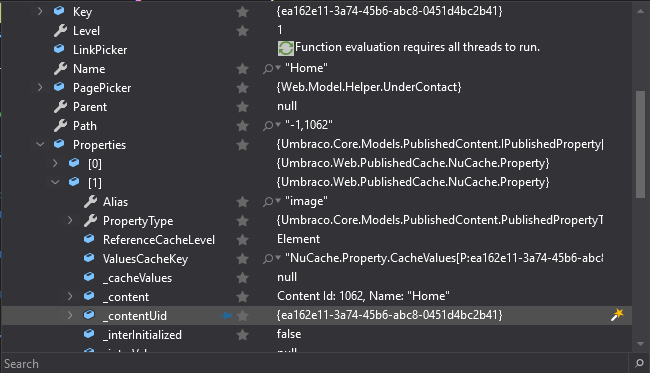Select the LinkPicker row
The height and width of the screenshot is (373, 650).
(317, 49)
